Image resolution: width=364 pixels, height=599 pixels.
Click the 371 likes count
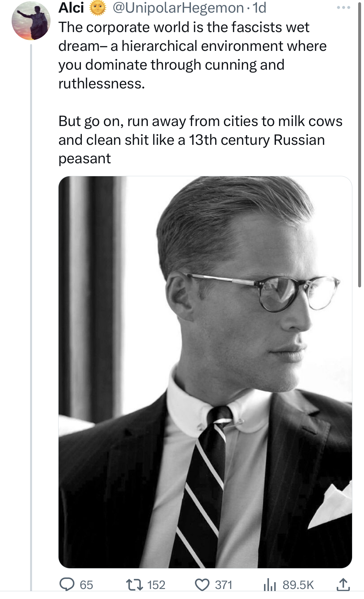(x=224, y=585)
